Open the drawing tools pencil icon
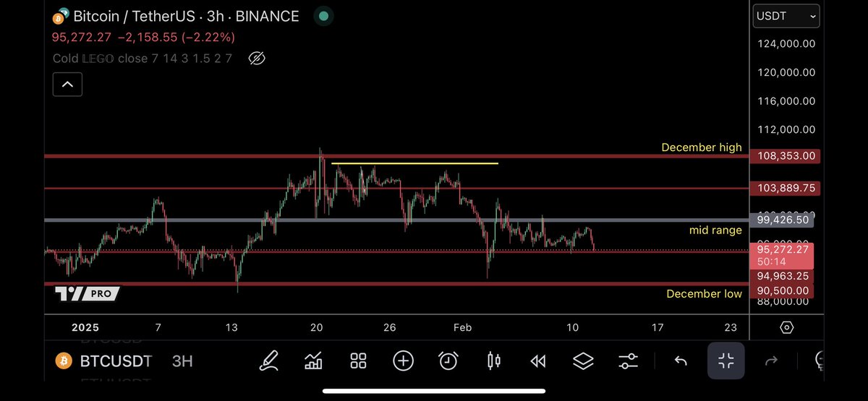 [270, 360]
